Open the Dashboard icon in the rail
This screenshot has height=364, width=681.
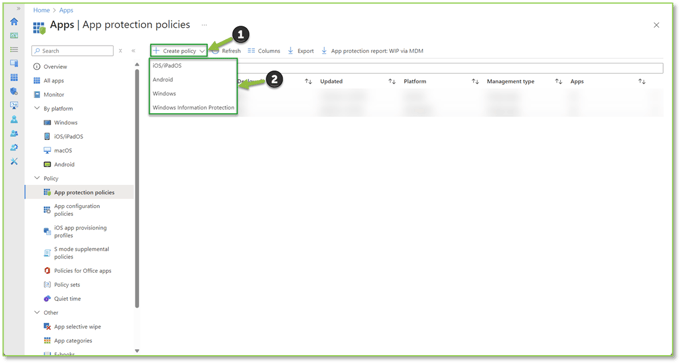coord(14,36)
